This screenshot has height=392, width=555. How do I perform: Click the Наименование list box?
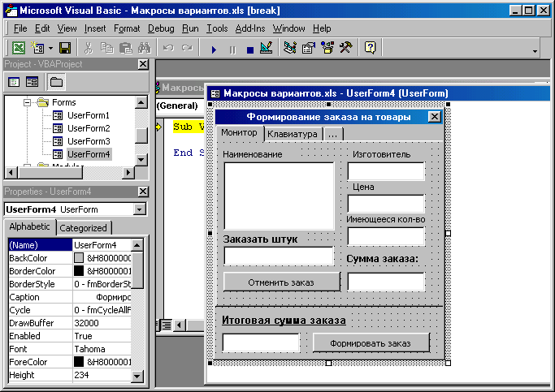tap(279, 196)
